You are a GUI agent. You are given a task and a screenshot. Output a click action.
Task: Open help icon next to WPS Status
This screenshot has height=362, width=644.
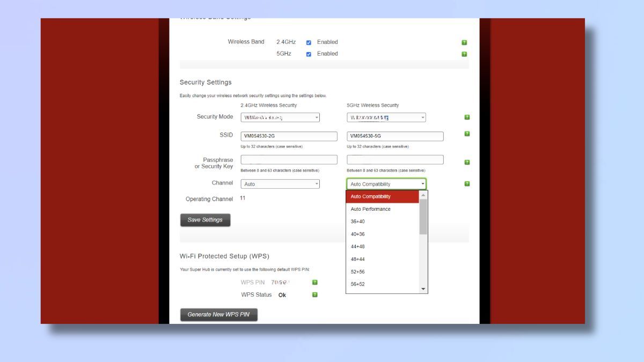315,294
